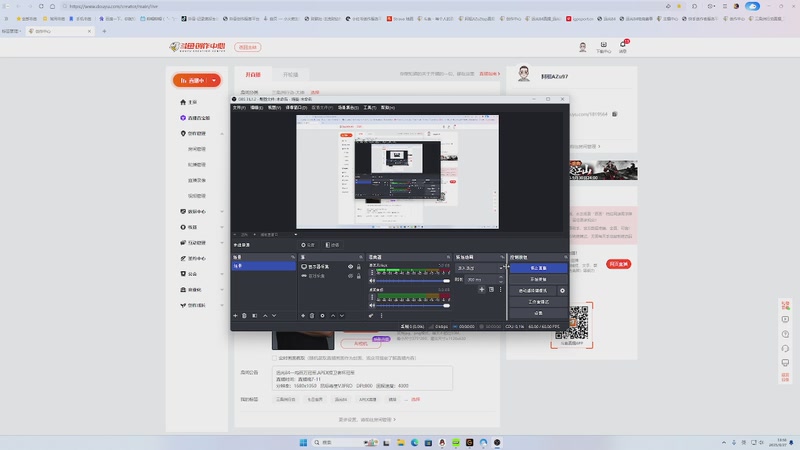Screen dimensions: 800x450
Task: Start virtual camera button in OBS
Action: point(533,290)
